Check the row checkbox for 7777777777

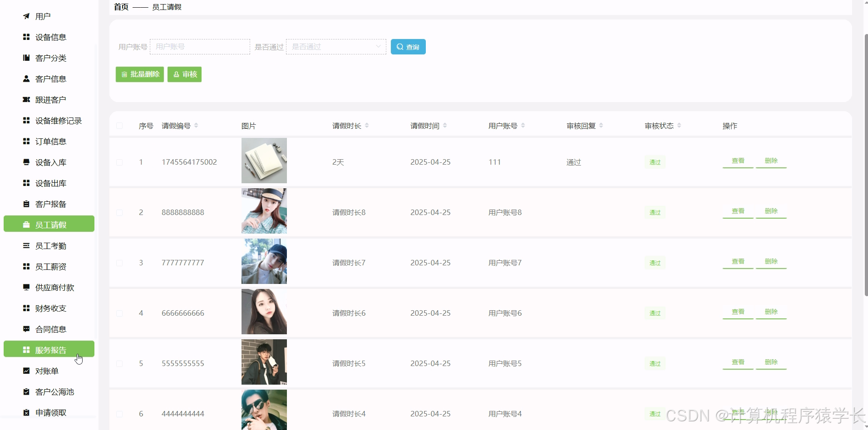[x=119, y=263]
